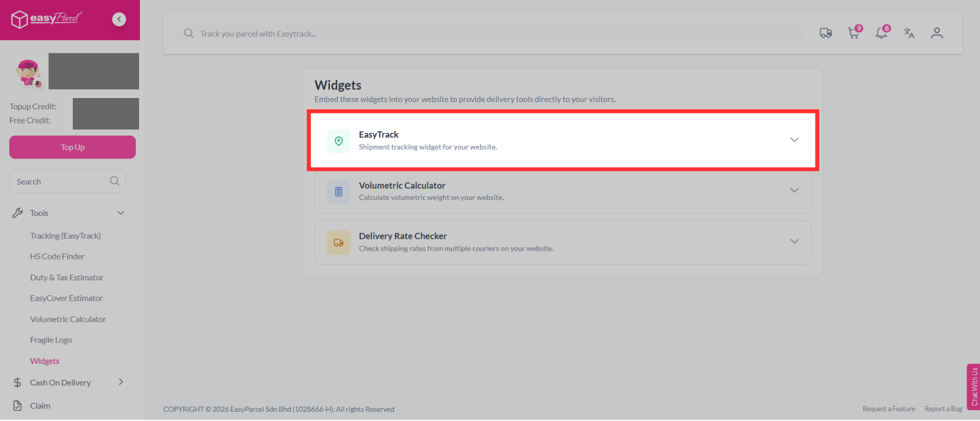Screen dimensions: 980x421
Task: Click the sidebar search magnifier icon
Action: (x=114, y=181)
